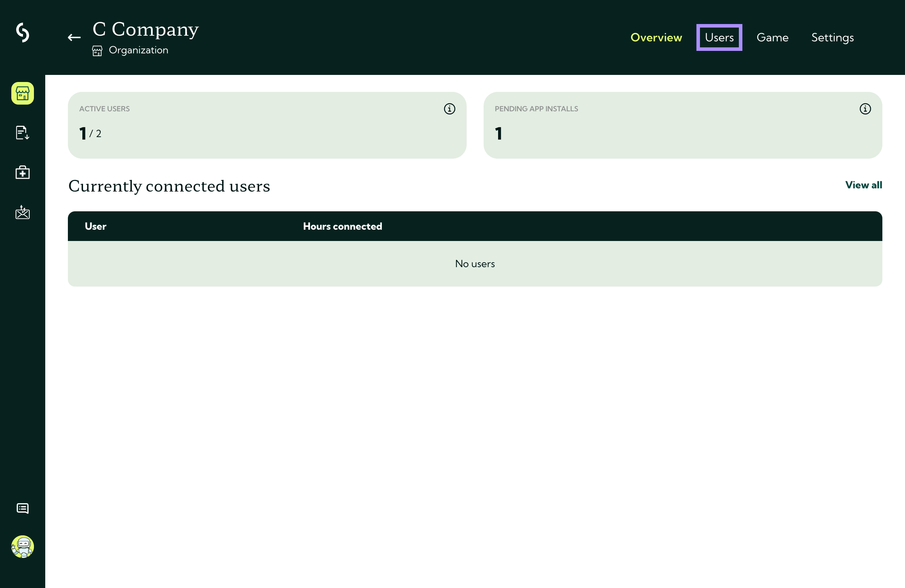The height and width of the screenshot is (588, 905).
Task: Switch to the Settings tab
Action: pyautogui.click(x=833, y=37)
